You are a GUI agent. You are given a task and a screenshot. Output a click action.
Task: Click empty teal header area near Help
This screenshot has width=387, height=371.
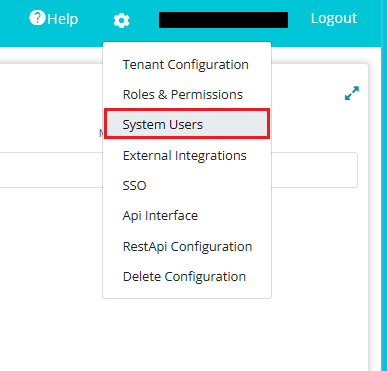click(x=13, y=20)
